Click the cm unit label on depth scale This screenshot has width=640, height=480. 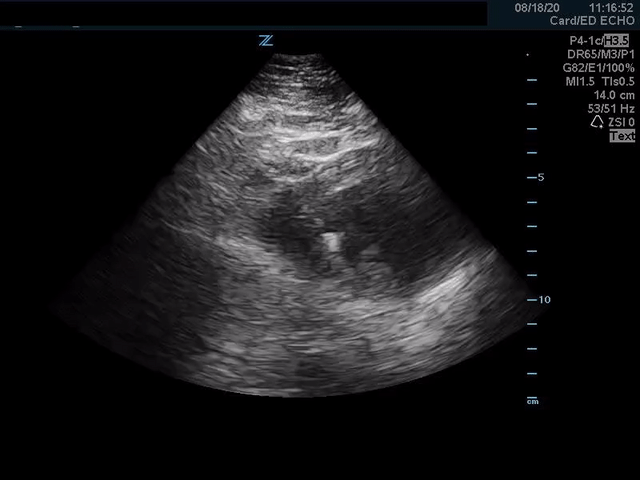[533, 402]
